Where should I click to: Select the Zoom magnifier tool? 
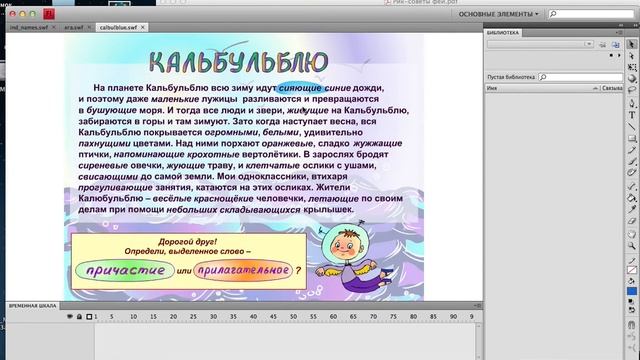(x=631, y=246)
